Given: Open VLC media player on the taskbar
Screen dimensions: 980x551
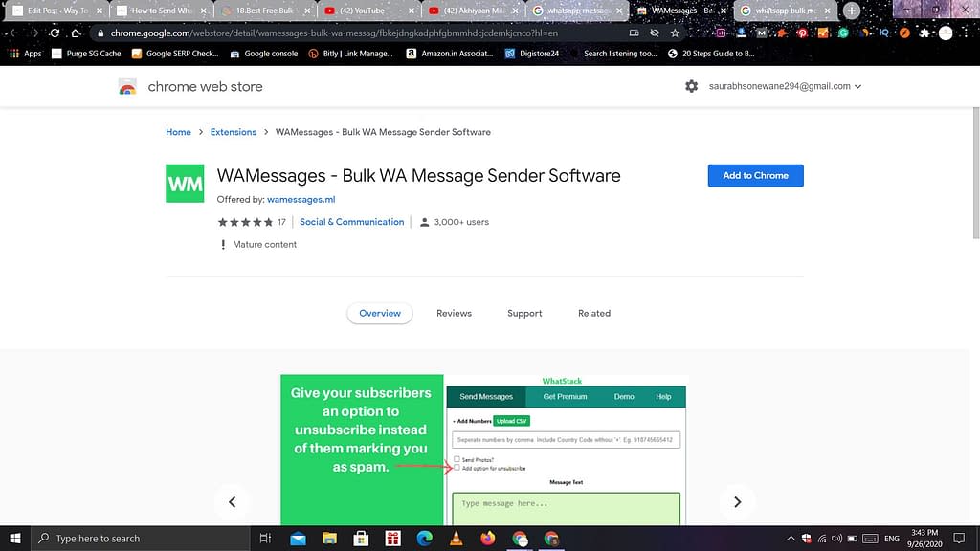Looking at the screenshot, I should pos(457,538).
